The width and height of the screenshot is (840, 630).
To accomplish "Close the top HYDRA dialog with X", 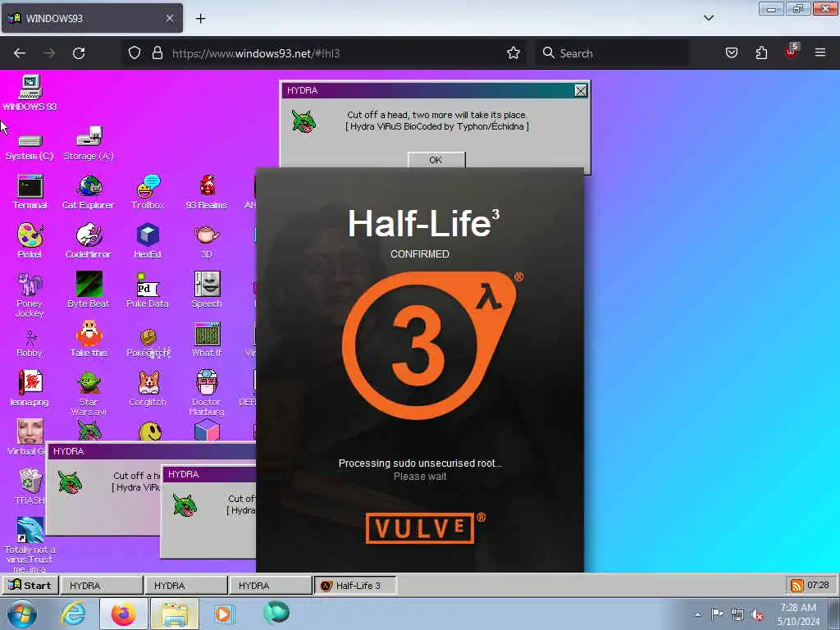I will pos(581,90).
